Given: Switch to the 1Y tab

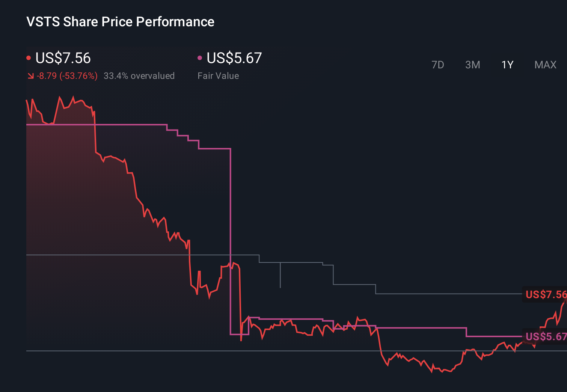Looking at the screenshot, I should tap(507, 65).
